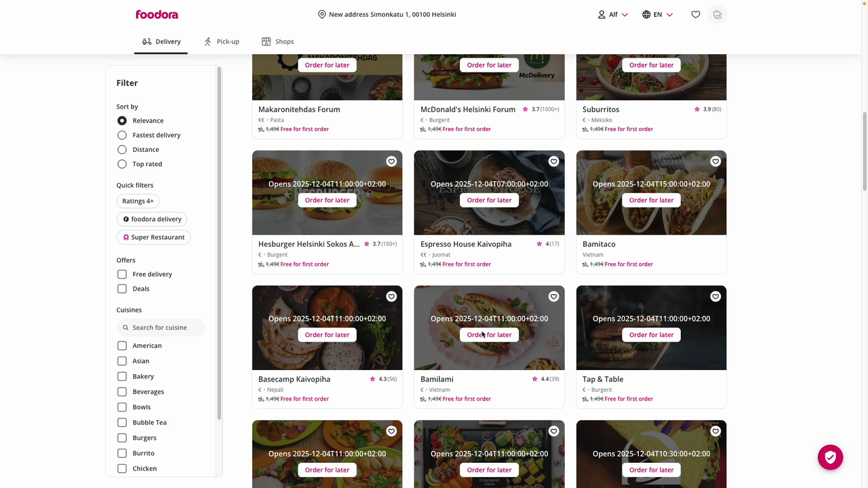Sort restaurants by Distance
The width and height of the screenshot is (868, 488).
pyautogui.click(x=122, y=150)
